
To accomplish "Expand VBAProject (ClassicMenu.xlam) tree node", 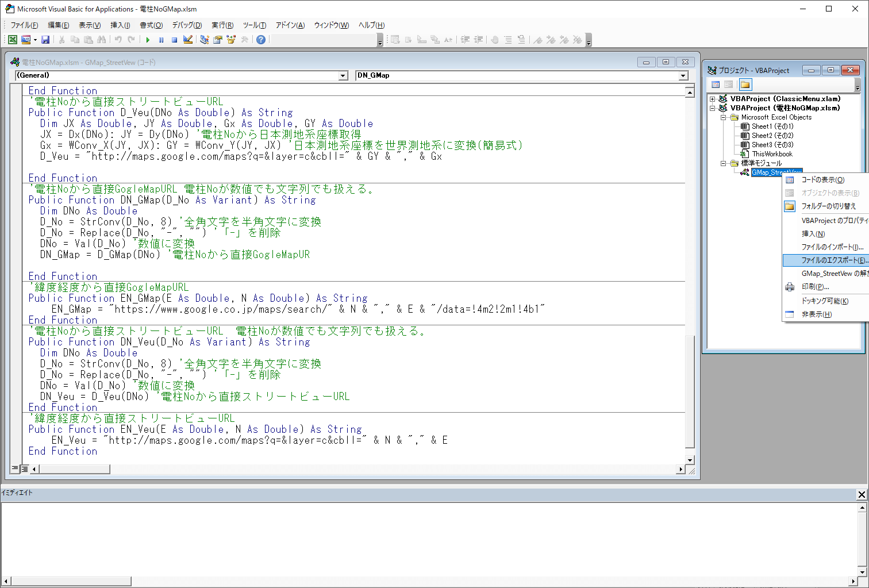I will coord(713,99).
